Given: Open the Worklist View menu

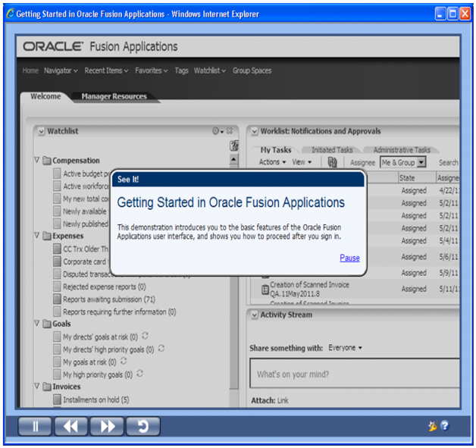Looking at the screenshot, I should [x=302, y=162].
